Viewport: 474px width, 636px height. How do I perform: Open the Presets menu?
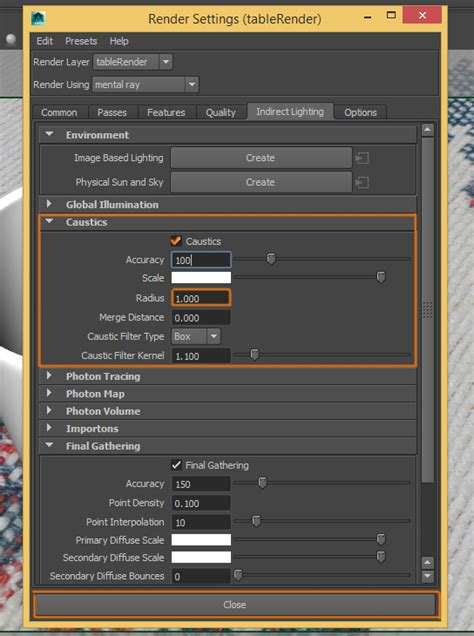(x=81, y=41)
